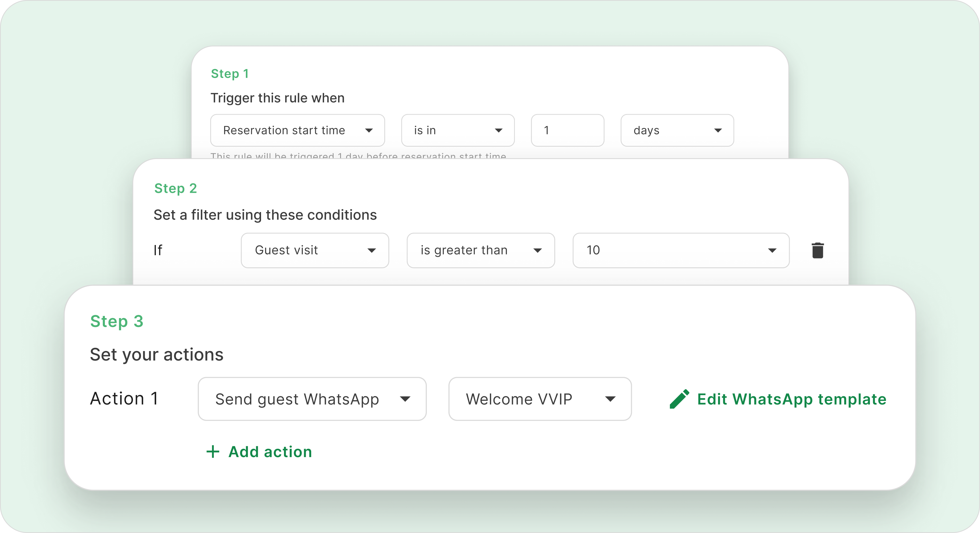Click the arrow on the 'is in' dropdown

498,130
